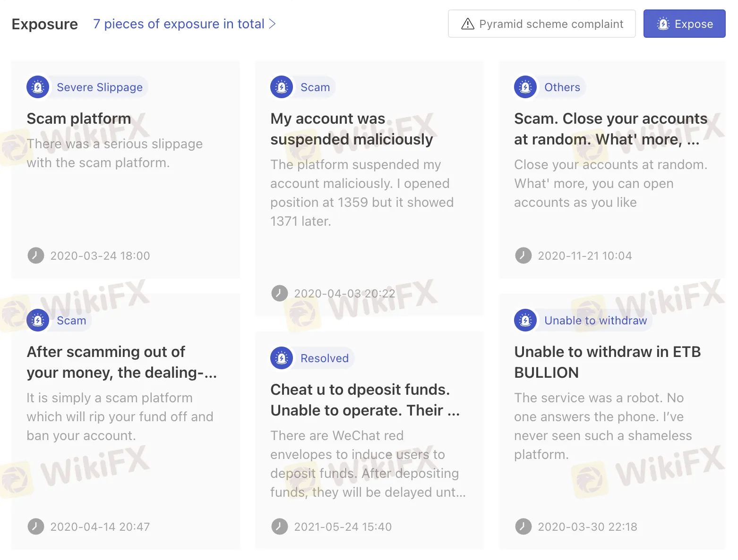738x560 pixels.
Task: Open the Pyramid scheme complaint form
Action: 541,24
